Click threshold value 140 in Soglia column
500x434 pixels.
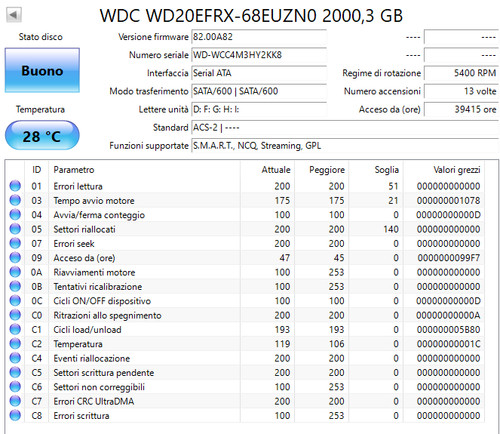pyautogui.click(x=391, y=229)
